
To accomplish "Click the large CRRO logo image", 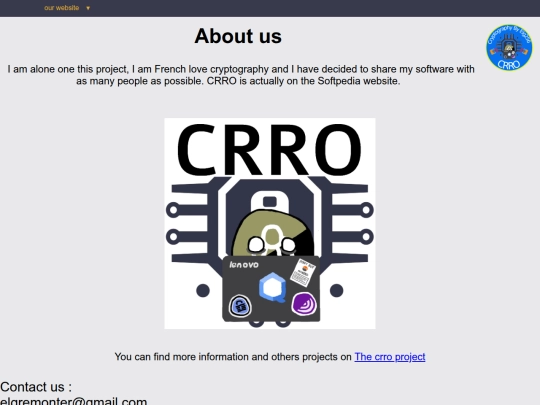I will pos(270,224).
